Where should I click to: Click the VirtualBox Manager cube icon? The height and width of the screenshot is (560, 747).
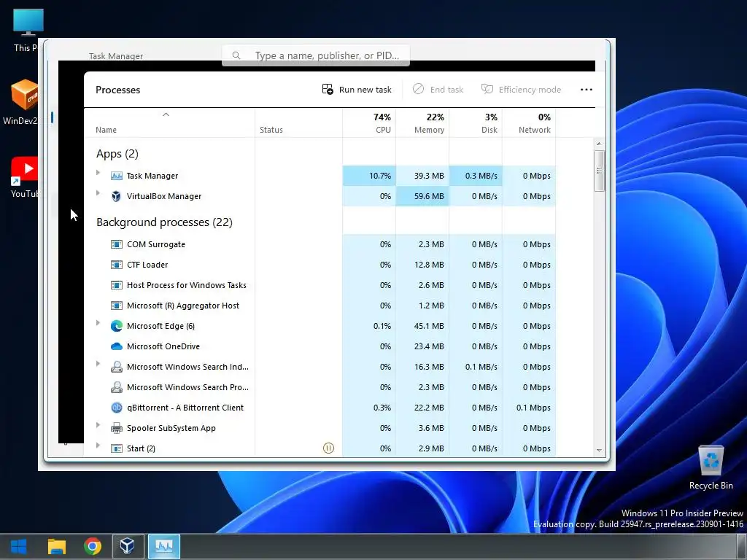(x=116, y=196)
